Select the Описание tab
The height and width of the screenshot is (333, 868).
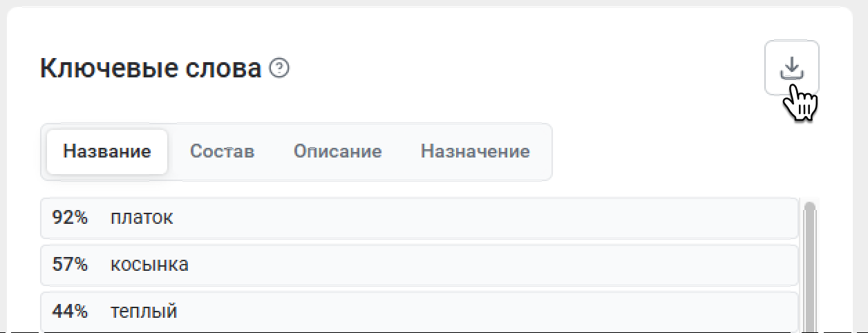coord(337,151)
